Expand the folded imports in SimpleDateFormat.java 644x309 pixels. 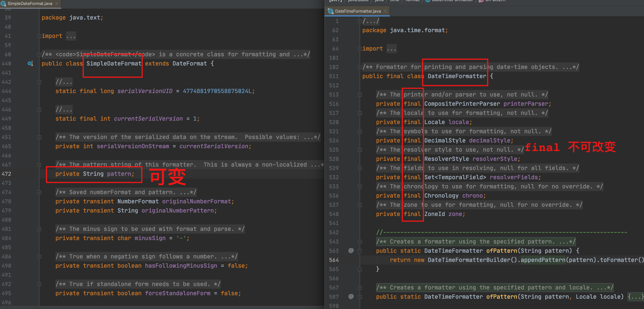click(39, 36)
